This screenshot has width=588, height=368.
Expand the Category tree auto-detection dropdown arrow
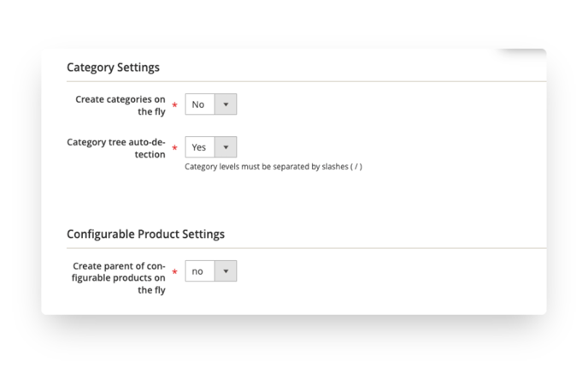click(x=226, y=147)
